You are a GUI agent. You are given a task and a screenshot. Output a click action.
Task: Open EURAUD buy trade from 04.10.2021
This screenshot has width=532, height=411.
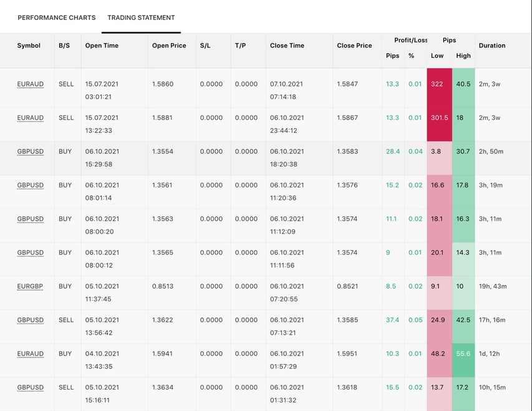tap(30, 354)
